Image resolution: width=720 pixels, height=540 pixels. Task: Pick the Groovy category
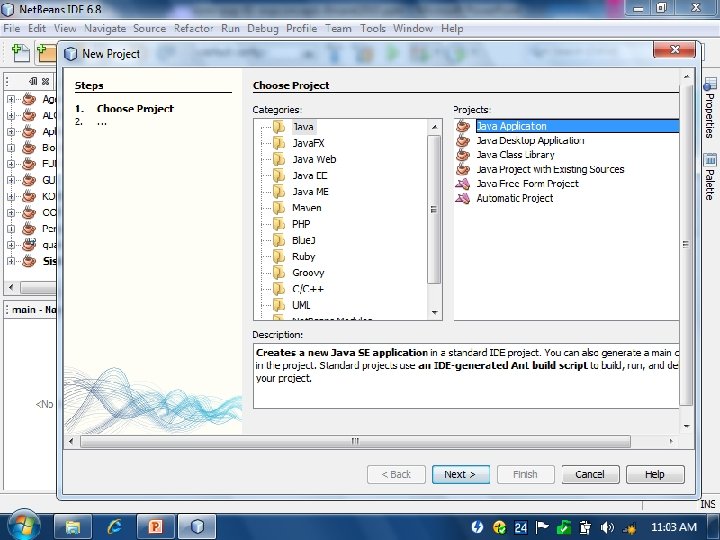(x=308, y=273)
